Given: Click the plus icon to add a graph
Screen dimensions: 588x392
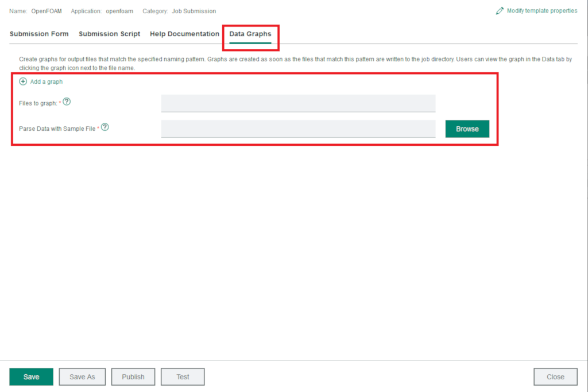Looking at the screenshot, I should (23, 81).
